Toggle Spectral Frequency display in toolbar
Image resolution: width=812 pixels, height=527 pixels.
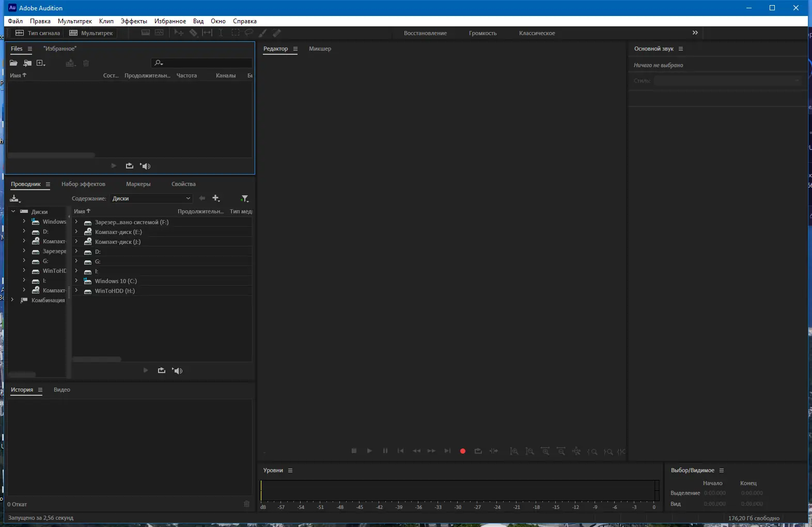point(146,33)
